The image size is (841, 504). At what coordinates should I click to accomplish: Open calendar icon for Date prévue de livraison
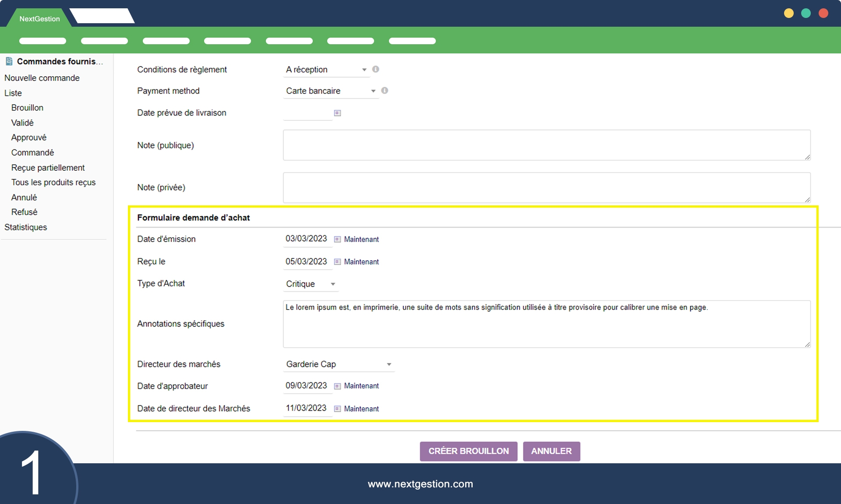click(x=337, y=113)
